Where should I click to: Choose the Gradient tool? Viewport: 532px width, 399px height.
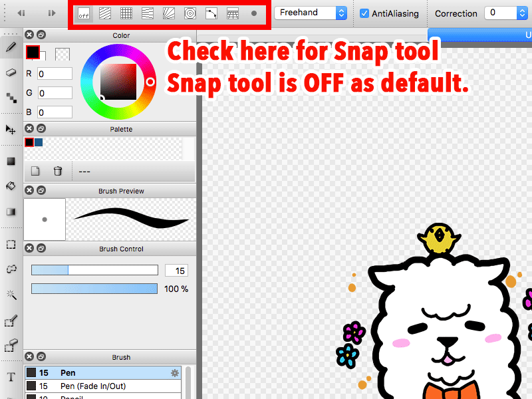(11, 211)
